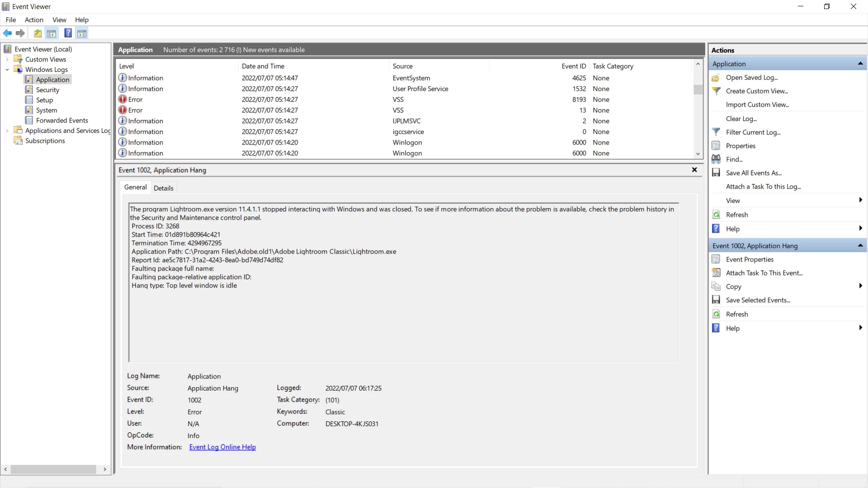
Task: Open the Event Log Online Help link
Action: (x=222, y=447)
